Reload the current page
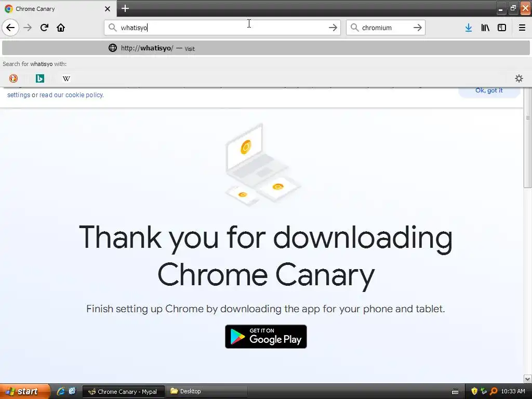The height and width of the screenshot is (399, 532). click(x=44, y=28)
